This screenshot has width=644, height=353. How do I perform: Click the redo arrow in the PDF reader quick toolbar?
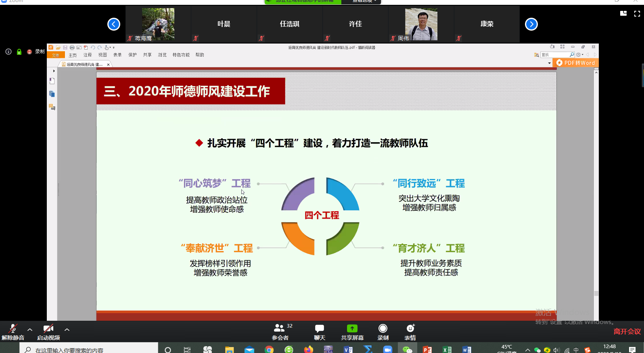(x=100, y=48)
